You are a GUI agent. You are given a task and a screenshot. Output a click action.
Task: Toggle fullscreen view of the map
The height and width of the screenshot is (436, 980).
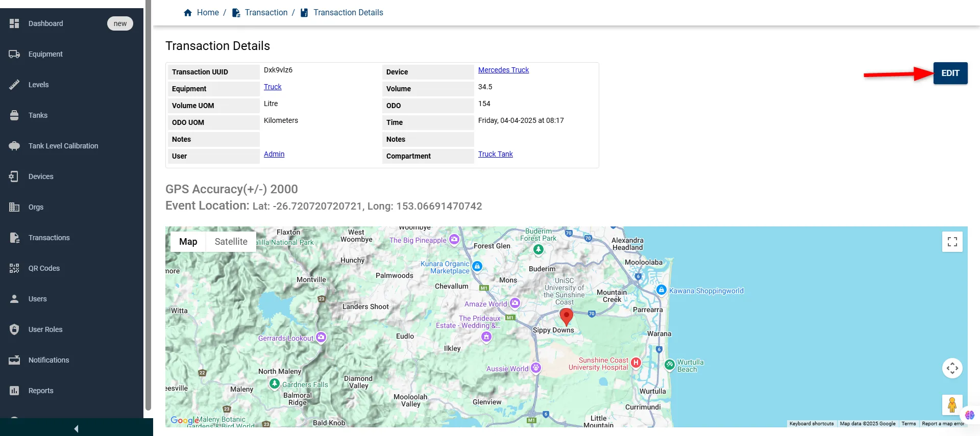point(952,242)
